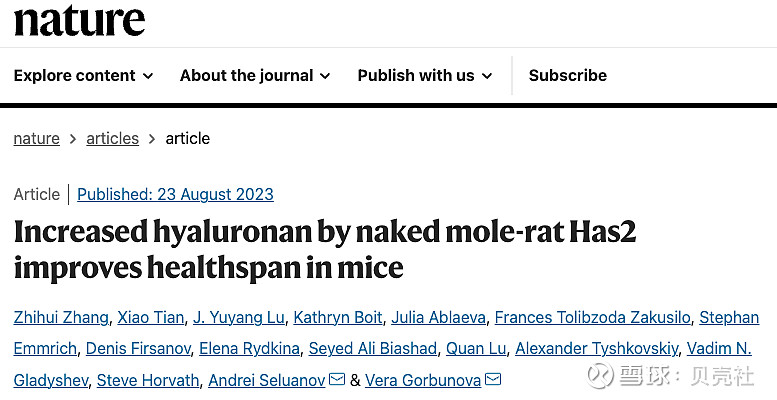Open author Zhihui Zhang's profile link
This screenshot has height=400, width=777.
(61, 317)
